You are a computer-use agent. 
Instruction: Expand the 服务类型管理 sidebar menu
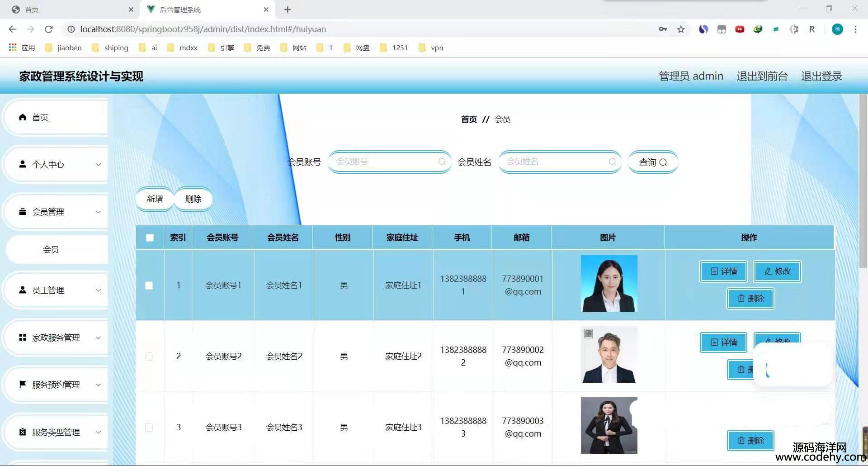55,432
